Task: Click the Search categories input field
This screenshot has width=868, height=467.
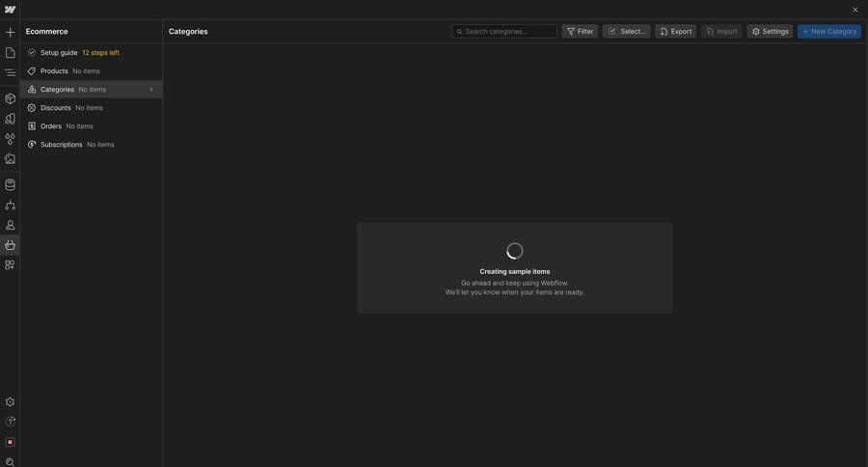Action: coord(508,31)
